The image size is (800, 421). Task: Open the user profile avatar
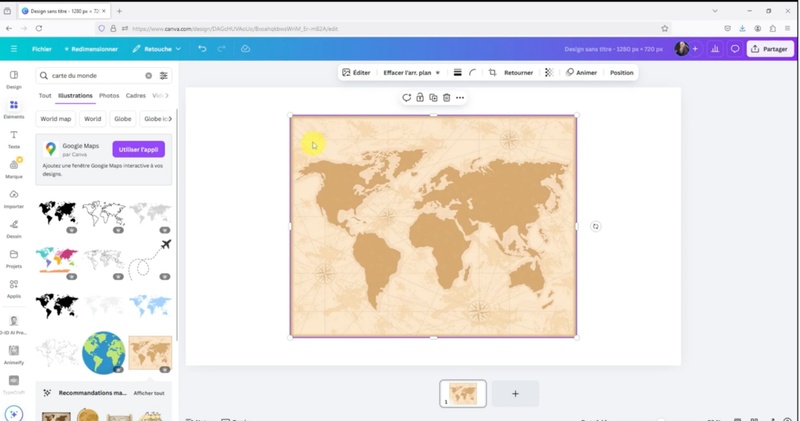coord(681,49)
